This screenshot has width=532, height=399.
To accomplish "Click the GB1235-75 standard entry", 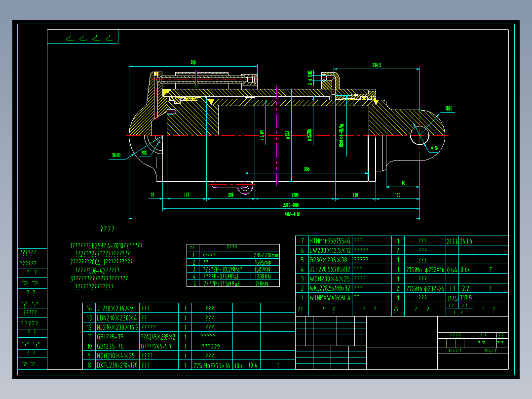I will (x=110, y=337).
